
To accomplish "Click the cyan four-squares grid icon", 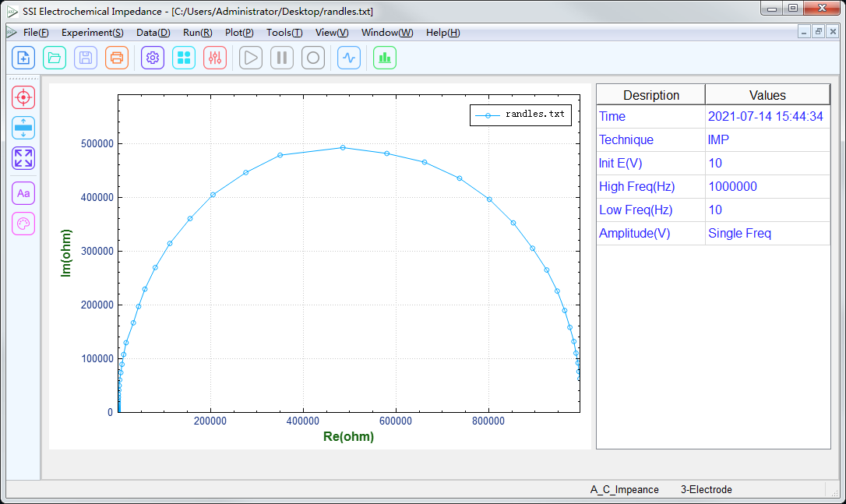I will (x=184, y=58).
